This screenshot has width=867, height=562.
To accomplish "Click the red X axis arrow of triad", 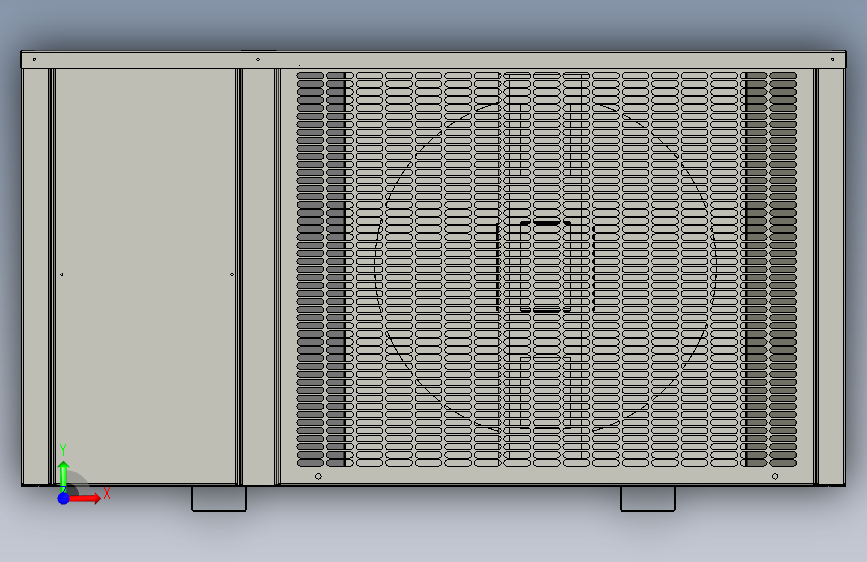I will [84, 498].
